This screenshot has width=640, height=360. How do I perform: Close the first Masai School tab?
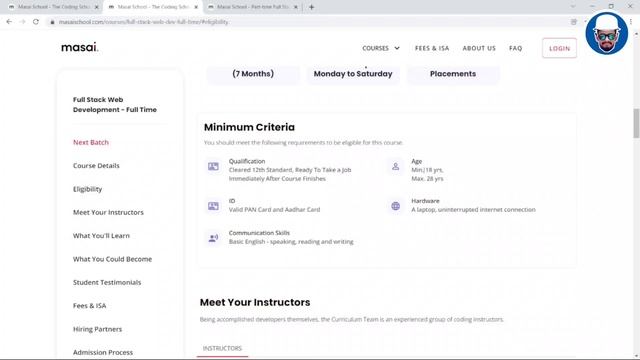97,7
